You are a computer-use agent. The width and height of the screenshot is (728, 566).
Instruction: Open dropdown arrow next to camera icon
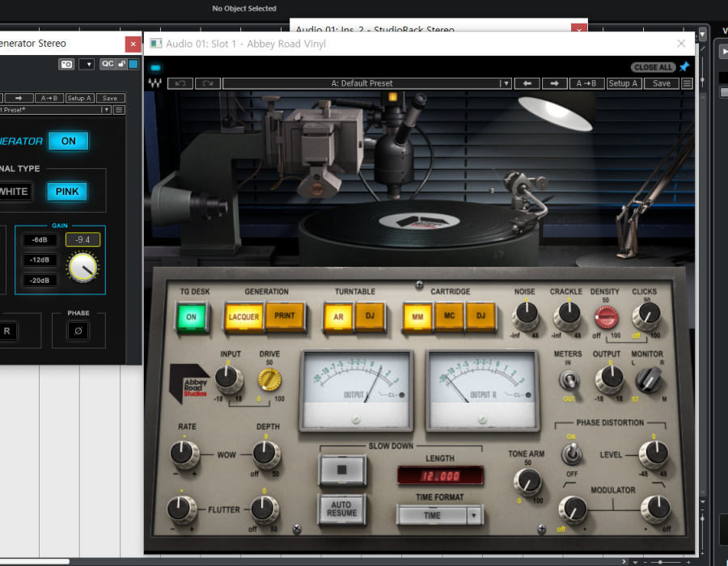point(87,64)
